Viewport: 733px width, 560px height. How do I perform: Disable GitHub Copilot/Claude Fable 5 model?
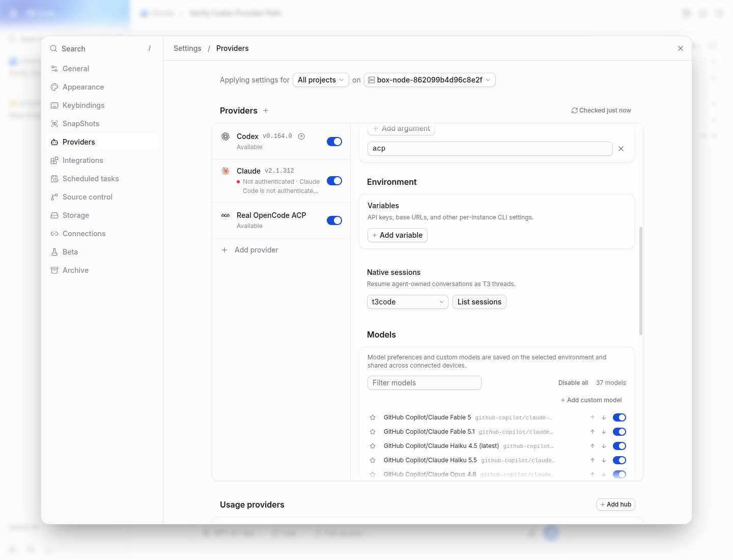click(x=619, y=417)
